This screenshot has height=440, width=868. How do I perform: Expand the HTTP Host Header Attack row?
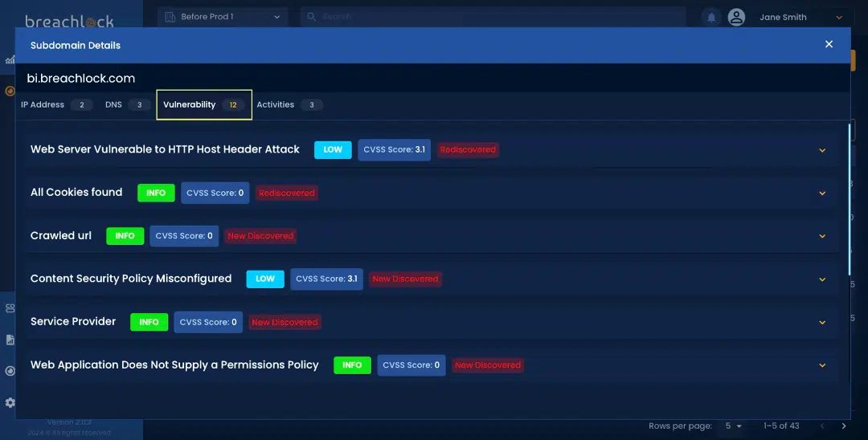pyautogui.click(x=823, y=150)
